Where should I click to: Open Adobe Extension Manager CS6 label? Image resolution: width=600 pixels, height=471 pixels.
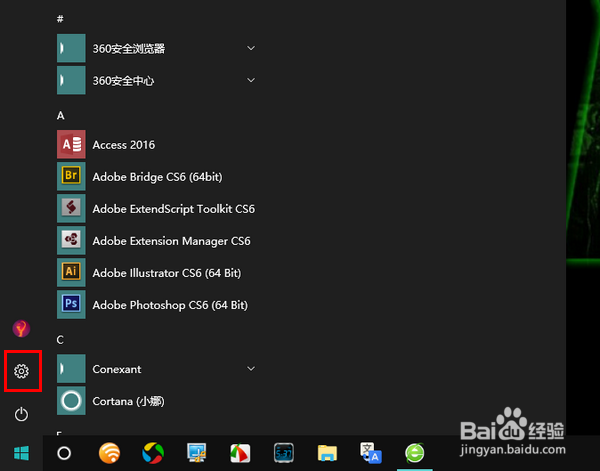(x=171, y=241)
